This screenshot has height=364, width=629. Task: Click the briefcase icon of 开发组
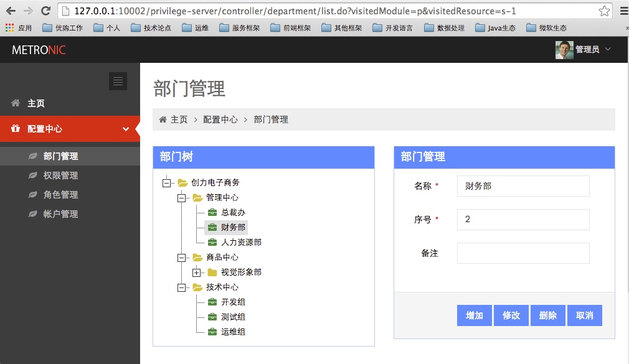click(212, 302)
